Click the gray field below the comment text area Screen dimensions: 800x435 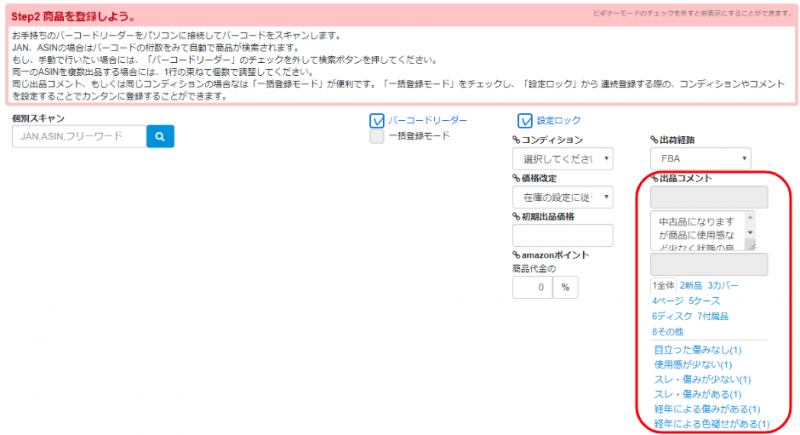(x=709, y=264)
